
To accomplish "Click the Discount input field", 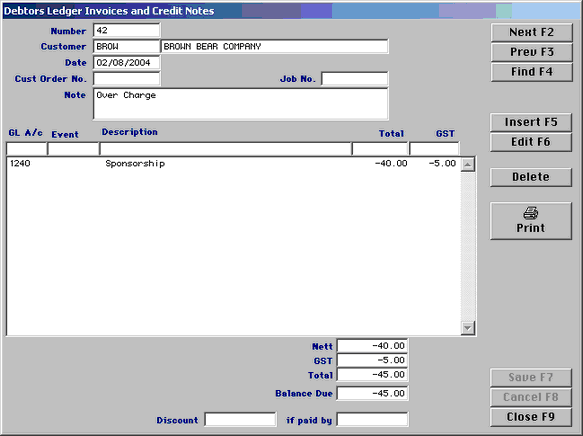I will [x=240, y=420].
